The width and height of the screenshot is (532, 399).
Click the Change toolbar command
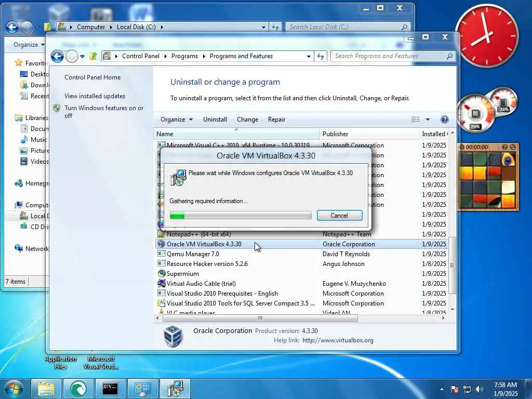(x=247, y=119)
